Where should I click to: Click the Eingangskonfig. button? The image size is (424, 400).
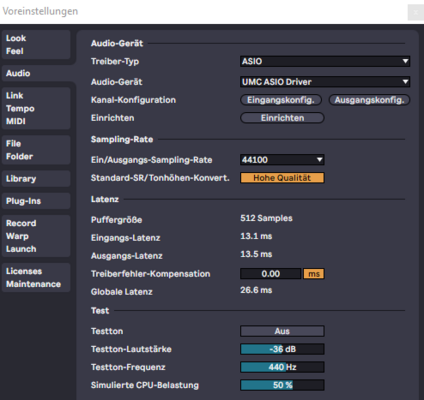pyautogui.click(x=281, y=100)
